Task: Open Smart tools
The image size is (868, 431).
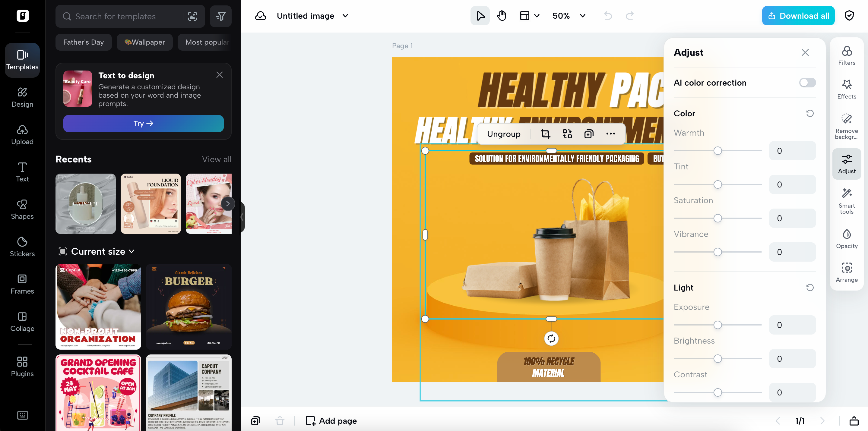Action: (x=846, y=201)
